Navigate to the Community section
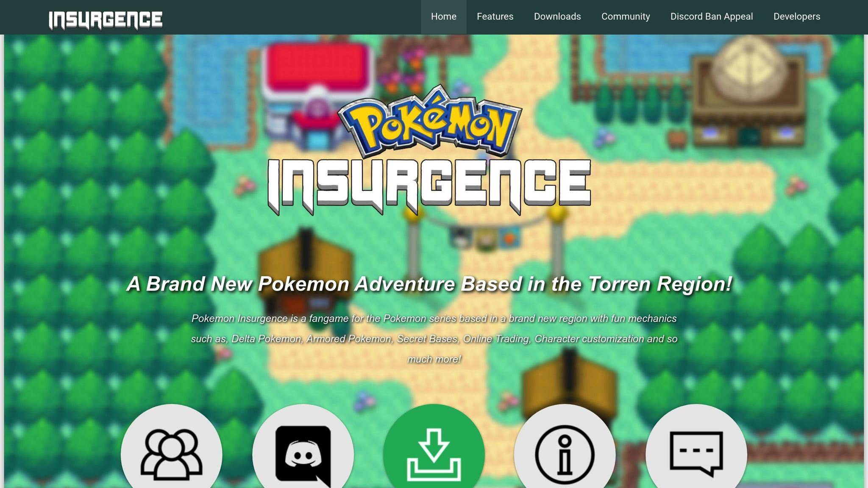 click(625, 17)
